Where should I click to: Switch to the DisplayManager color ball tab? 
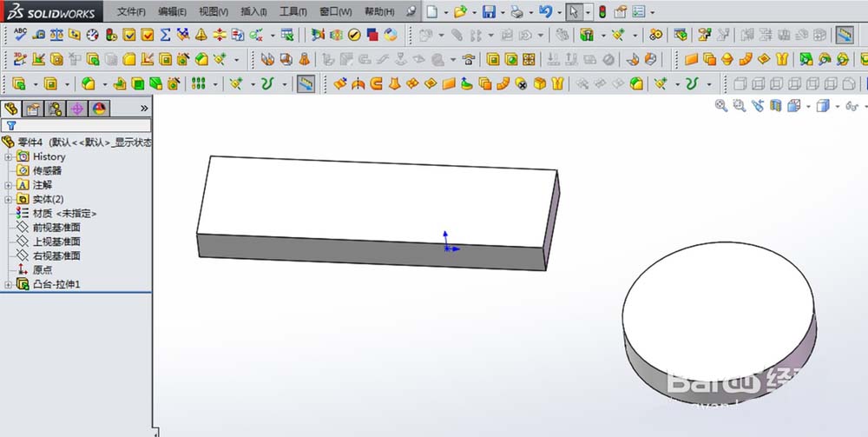[99, 109]
